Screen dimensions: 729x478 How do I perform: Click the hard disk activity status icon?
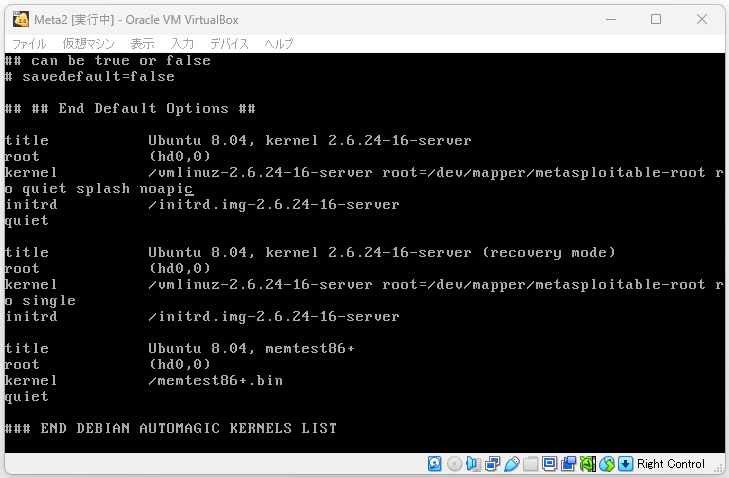[434, 464]
